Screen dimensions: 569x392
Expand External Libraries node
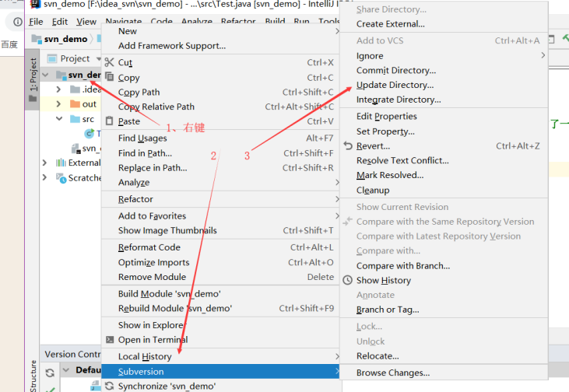tap(44, 163)
